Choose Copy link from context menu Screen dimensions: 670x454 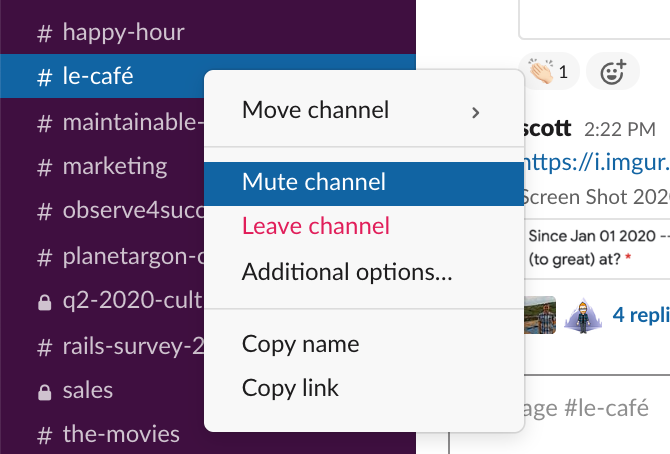(364, 388)
